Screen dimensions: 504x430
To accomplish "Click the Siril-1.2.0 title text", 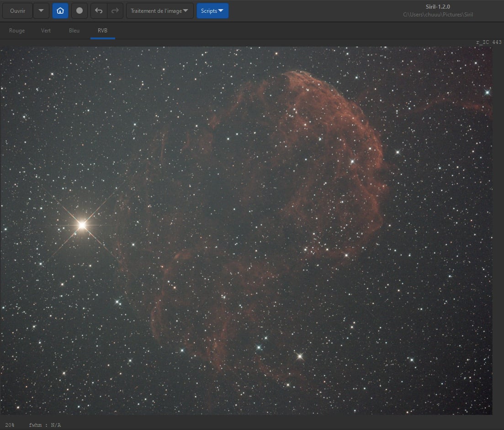I will (x=438, y=7).
